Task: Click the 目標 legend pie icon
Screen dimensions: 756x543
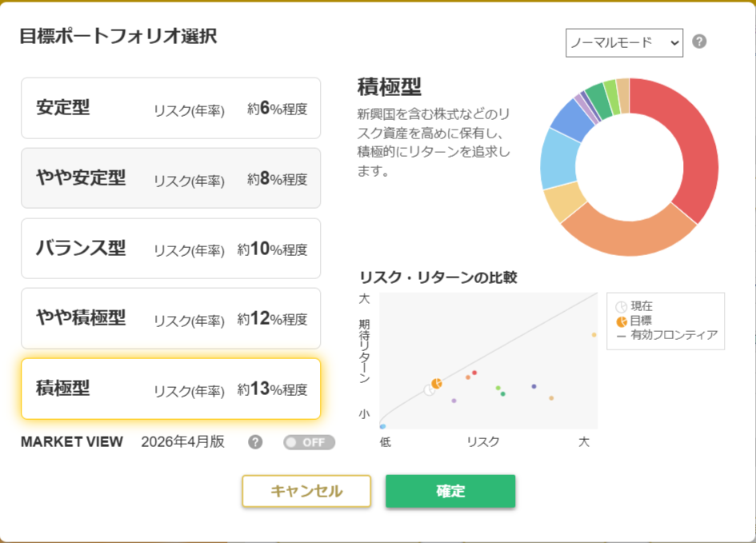Action: tap(622, 321)
